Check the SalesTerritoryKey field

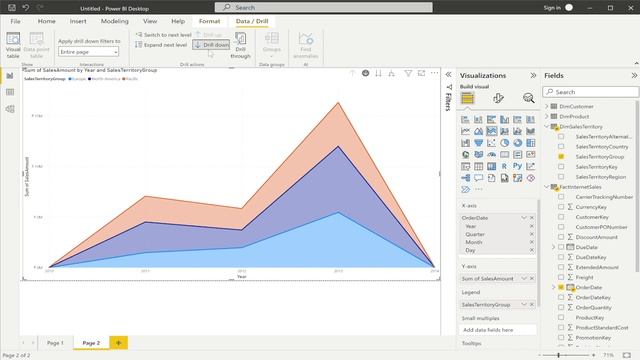click(x=561, y=167)
